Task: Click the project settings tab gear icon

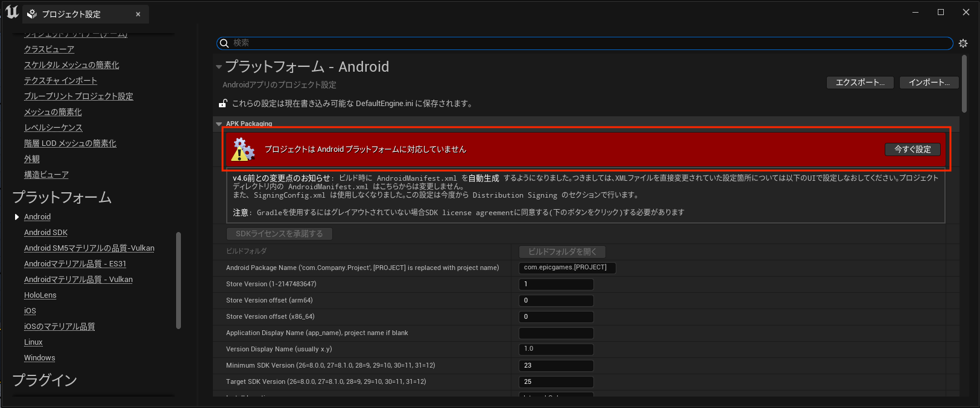Action: [x=33, y=14]
